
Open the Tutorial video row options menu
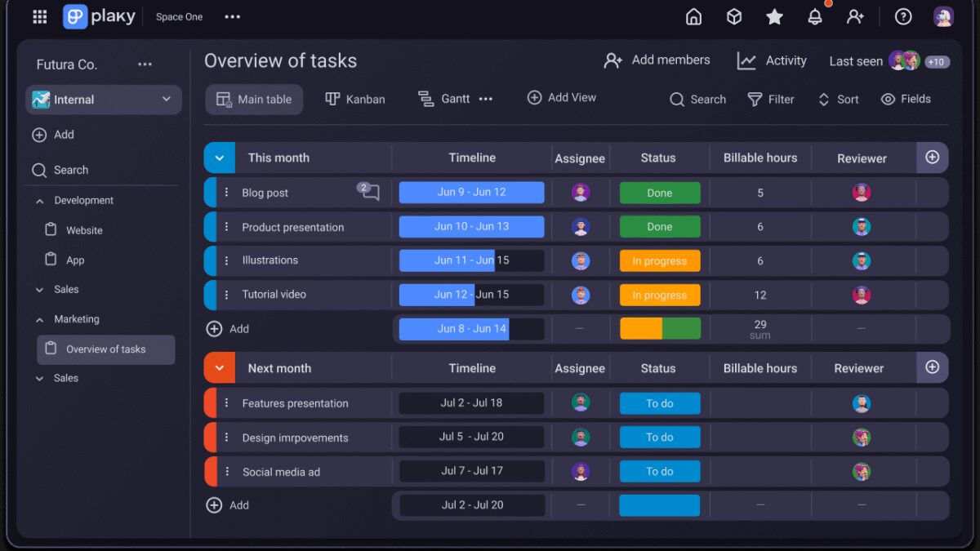[227, 295]
